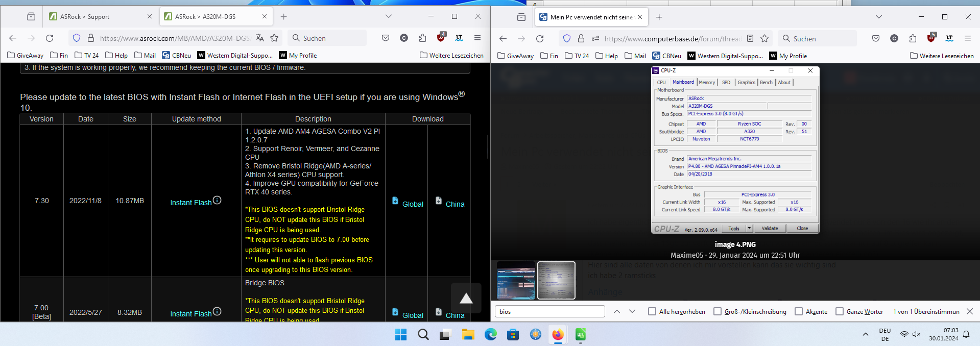The image size is (980, 346).
Task: Open Weitere Lesezeichen folder in right browser
Action: (942, 56)
